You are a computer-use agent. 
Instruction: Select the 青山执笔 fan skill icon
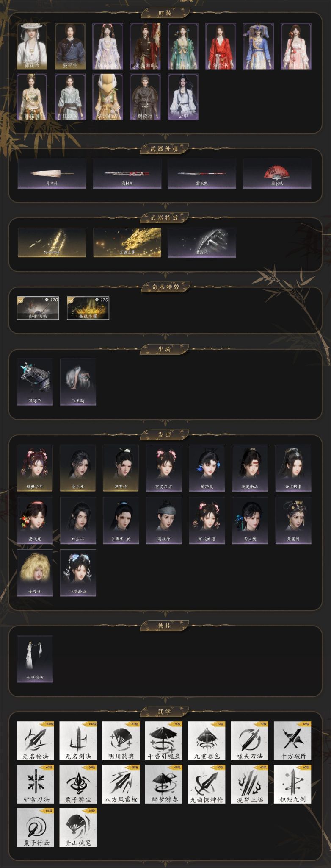[x=78, y=827]
